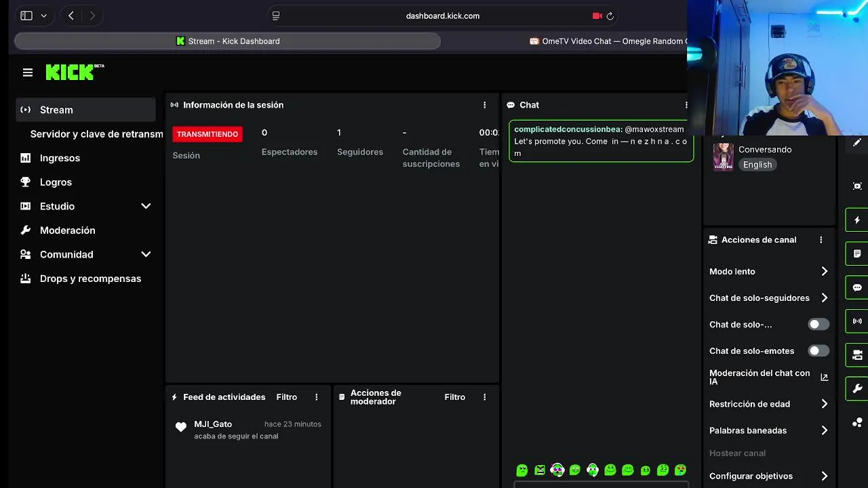Open the Safari sidebar dropdown chevron
868x488 pixels.
44,16
